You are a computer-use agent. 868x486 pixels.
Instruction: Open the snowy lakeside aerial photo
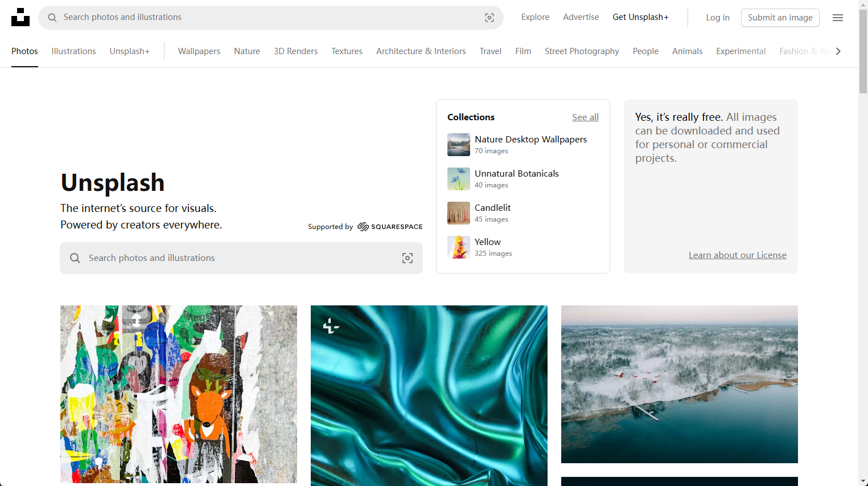click(x=679, y=384)
